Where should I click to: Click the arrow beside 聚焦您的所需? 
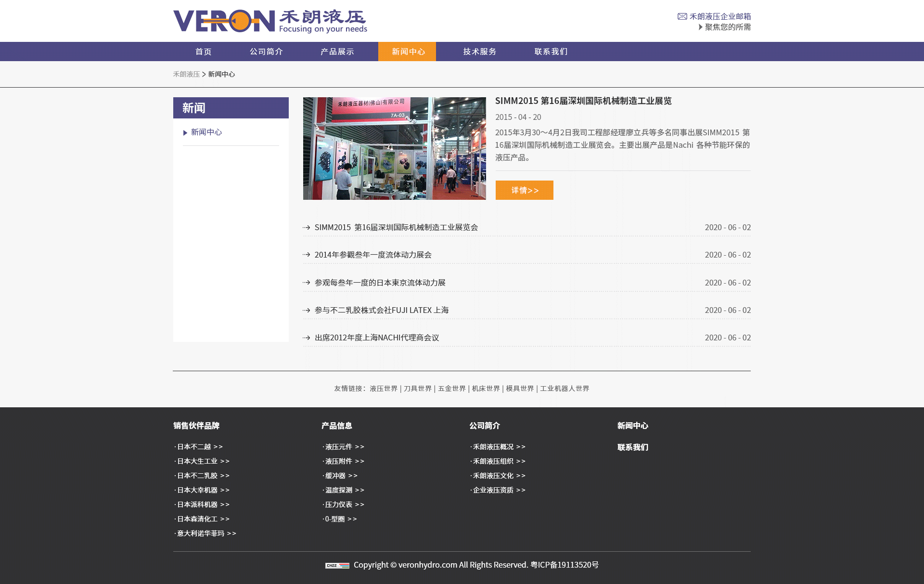point(700,27)
